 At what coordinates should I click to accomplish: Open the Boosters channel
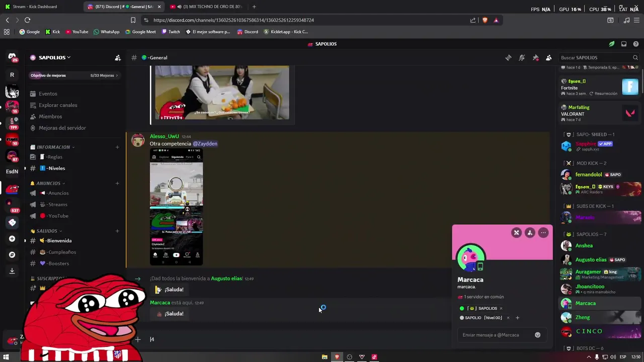[74, 263]
